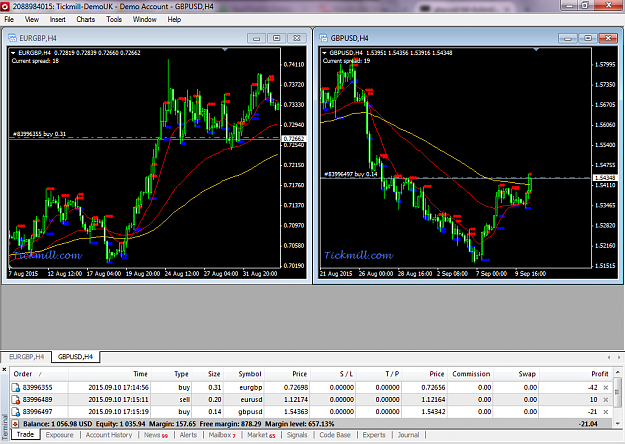Close order 83996497 with its X
This screenshot has width=625, height=444.
click(605, 411)
